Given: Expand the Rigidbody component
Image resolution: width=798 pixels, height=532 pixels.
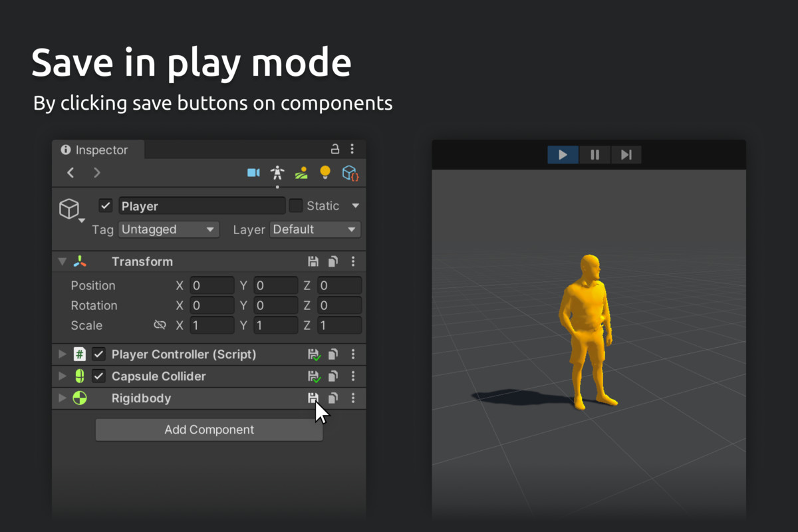Looking at the screenshot, I should coord(63,398).
